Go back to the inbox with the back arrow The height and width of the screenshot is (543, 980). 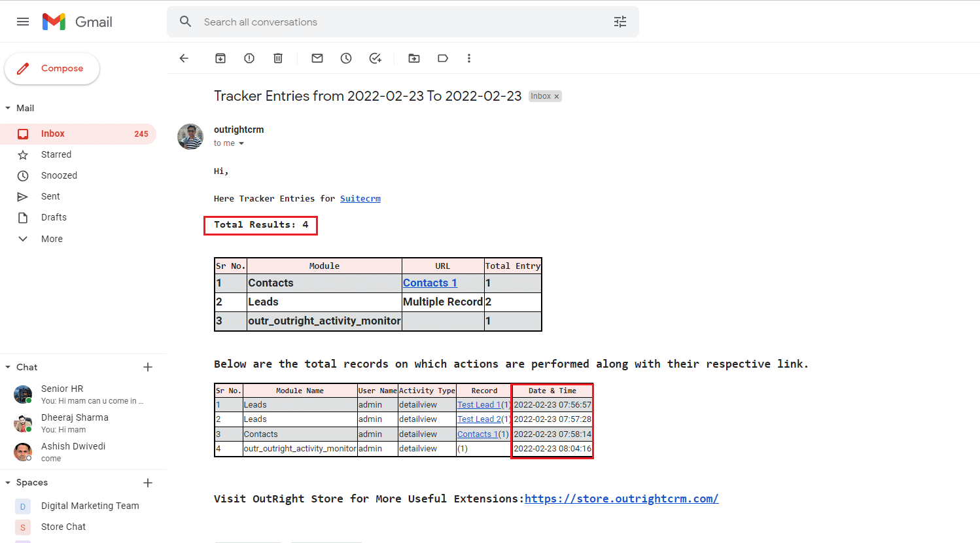(x=184, y=58)
